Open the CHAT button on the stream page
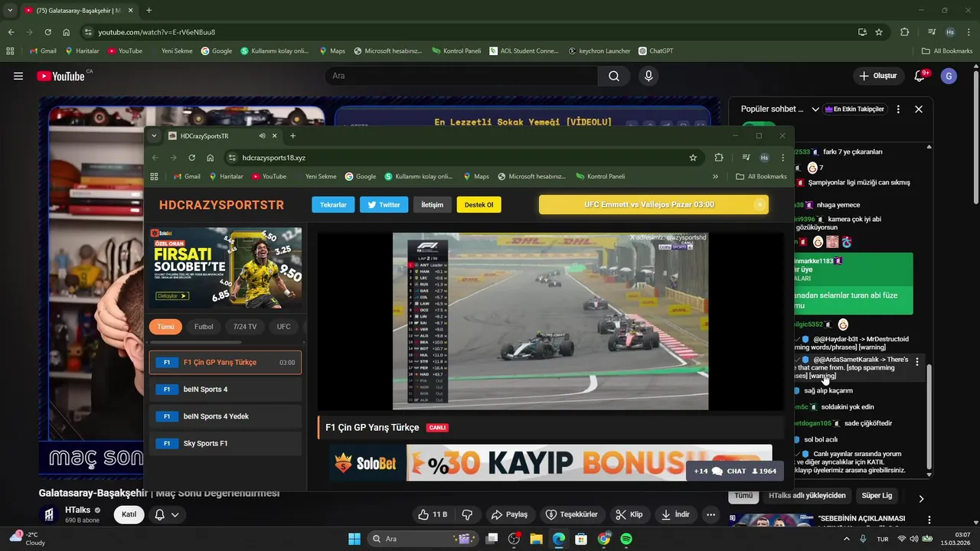The height and width of the screenshot is (551, 980). (x=734, y=471)
